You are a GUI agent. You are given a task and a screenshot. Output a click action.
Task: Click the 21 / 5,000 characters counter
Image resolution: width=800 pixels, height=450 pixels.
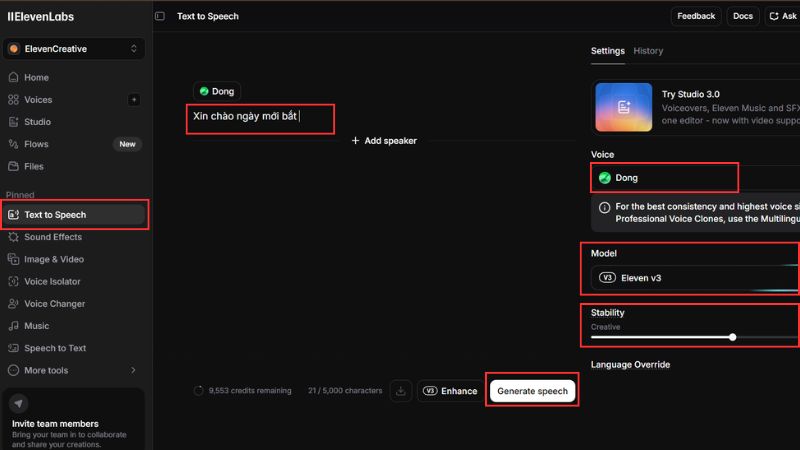coord(345,391)
